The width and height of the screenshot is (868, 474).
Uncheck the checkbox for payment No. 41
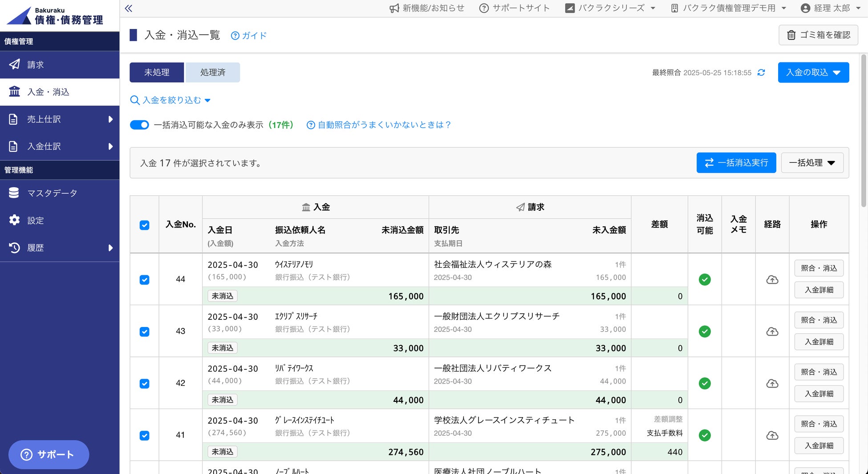pyautogui.click(x=145, y=436)
